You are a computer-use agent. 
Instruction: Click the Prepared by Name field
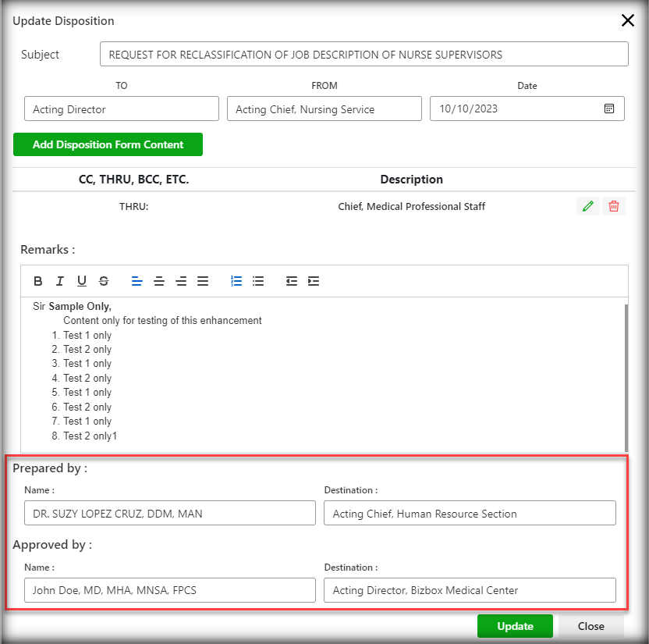tap(169, 514)
